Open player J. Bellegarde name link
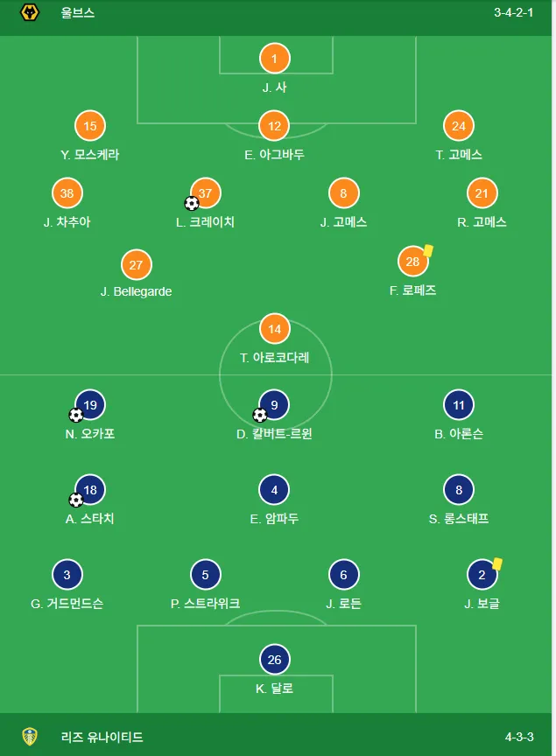556x756 pixels. coord(136,291)
